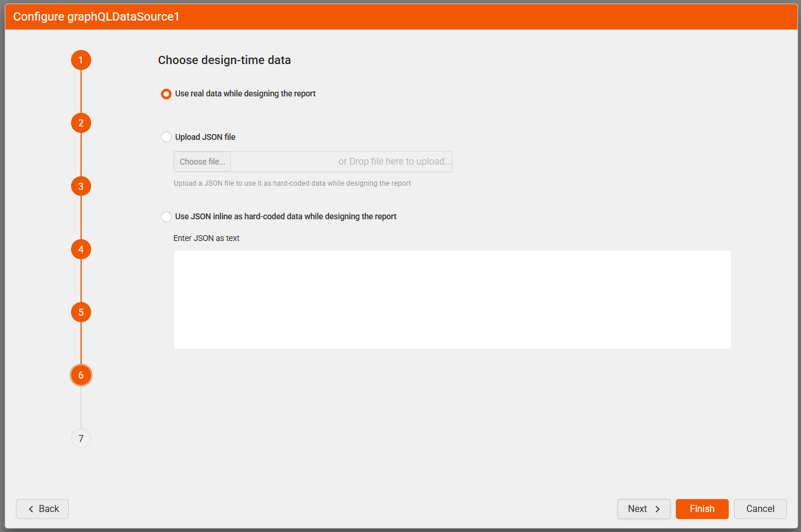This screenshot has height=532, width=801.
Task: Jump to wizard step 2 circle
Action: tap(81, 123)
